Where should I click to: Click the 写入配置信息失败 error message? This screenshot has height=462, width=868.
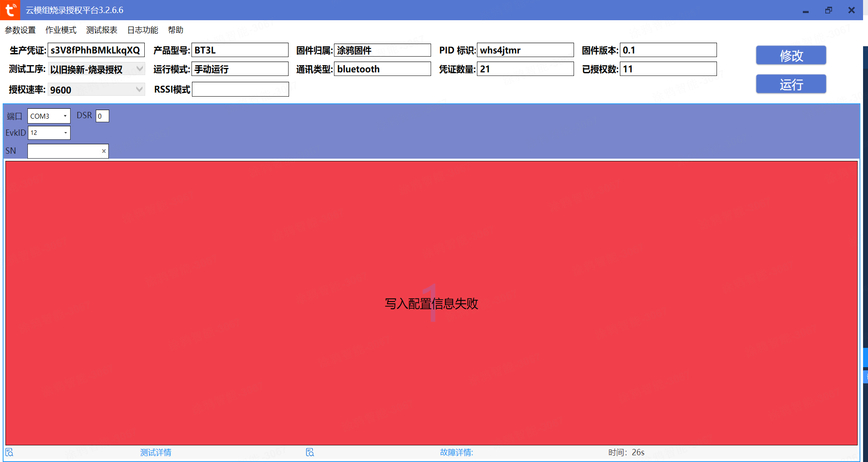[x=432, y=303]
